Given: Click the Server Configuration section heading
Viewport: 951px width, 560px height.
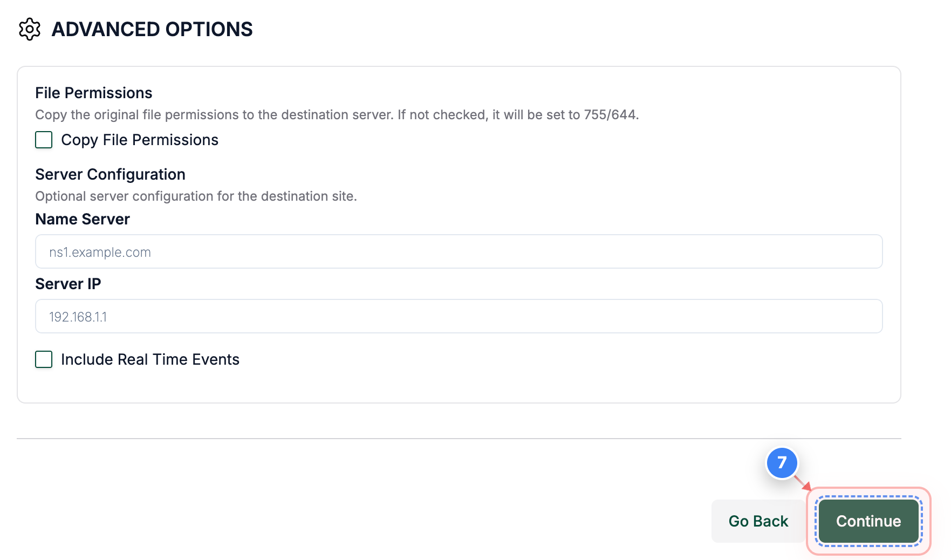Looking at the screenshot, I should [110, 174].
